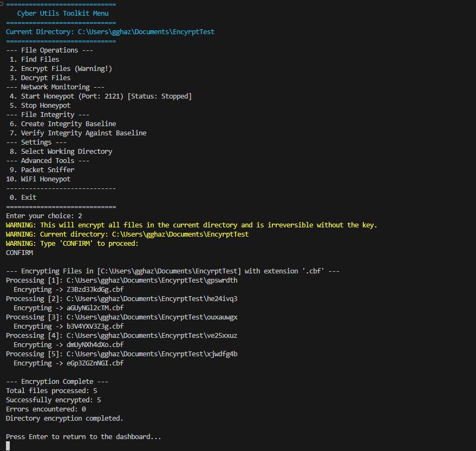Screen dimensions: 476x451
Task: Click the 'Total files processed: 5' line
Action: coord(51,391)
